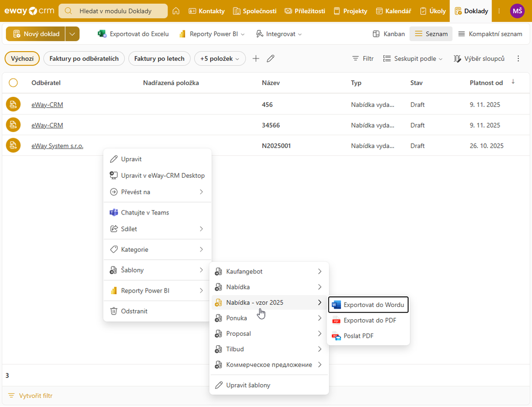Image resolution: width=532 pixels, height=407 pixels.
Task: Open Výběr sloupců column chooser
Action: 479,59
